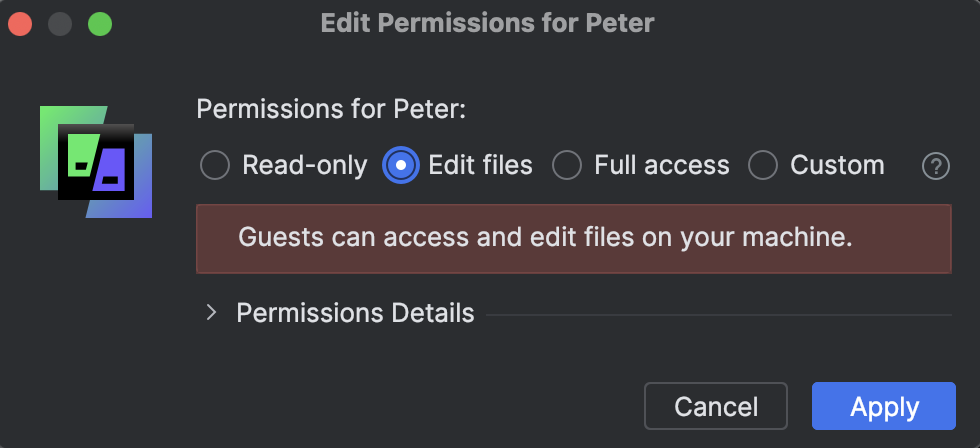This screenshot has height=448, width=980.
Task: Apply the permissions for Peter
Action: click(x=884, y=406)
